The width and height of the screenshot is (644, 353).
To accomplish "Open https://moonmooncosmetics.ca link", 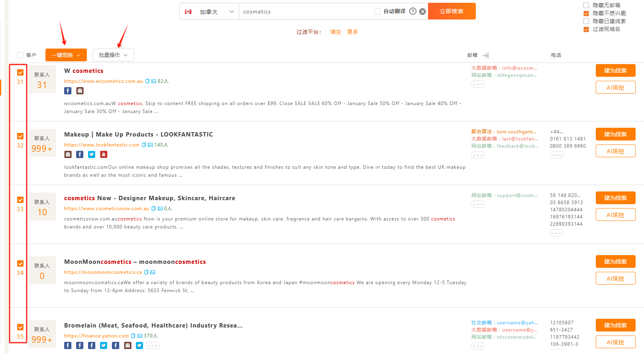I will click(x=103, y=272).
